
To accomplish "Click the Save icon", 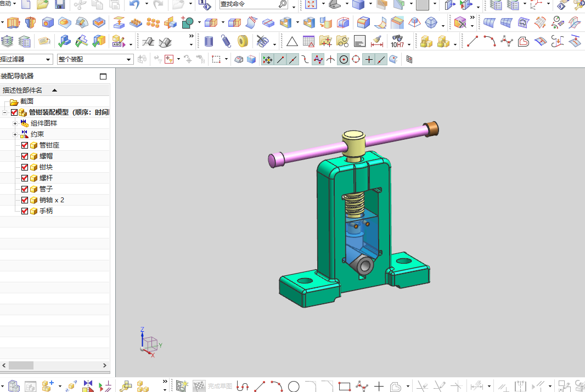I will (x=60, y=4).
